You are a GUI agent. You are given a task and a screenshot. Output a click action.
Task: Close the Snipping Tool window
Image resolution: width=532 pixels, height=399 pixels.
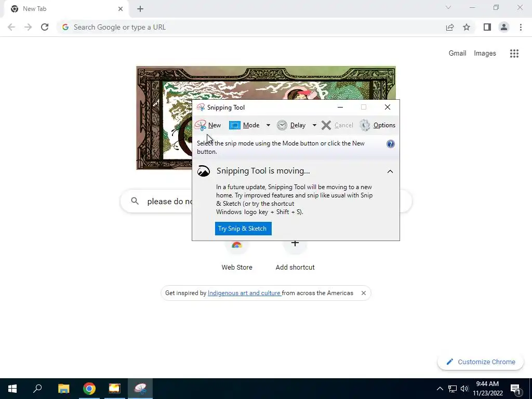(388, 107)
